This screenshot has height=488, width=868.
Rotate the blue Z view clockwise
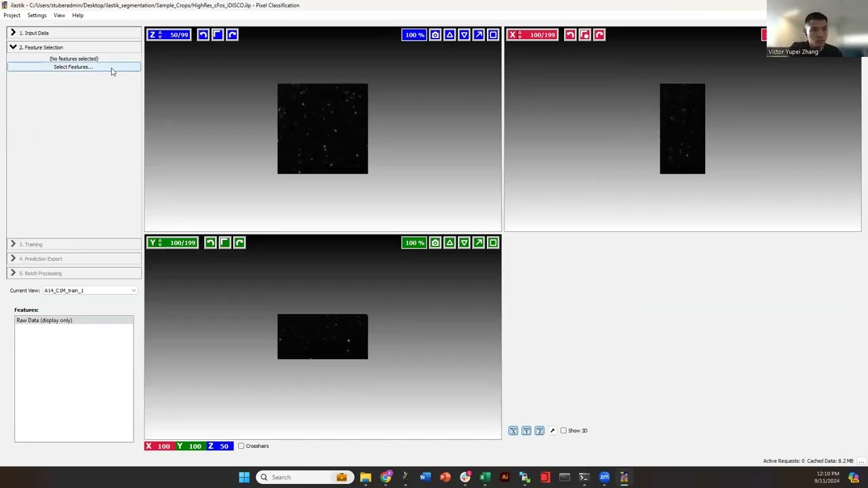tap(232, 35)
